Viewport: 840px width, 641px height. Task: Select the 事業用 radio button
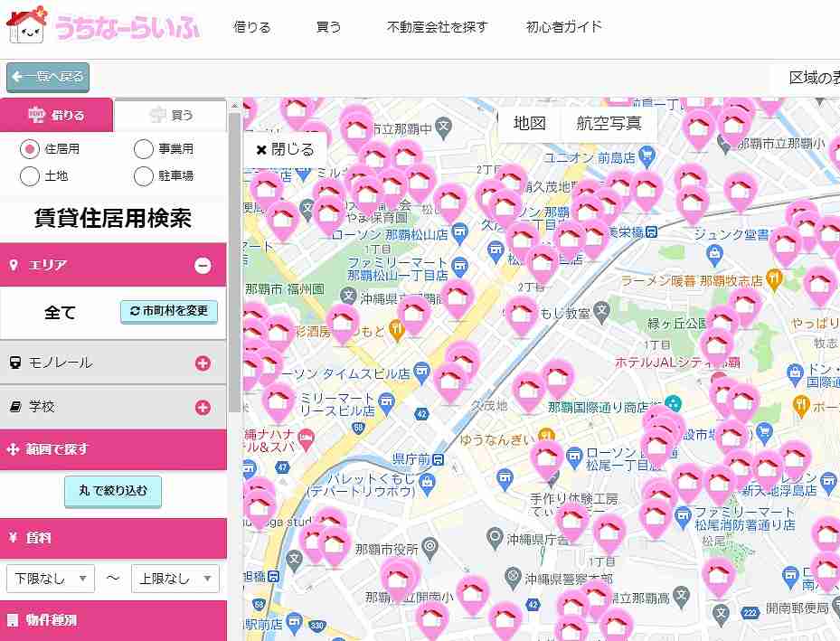144,148
